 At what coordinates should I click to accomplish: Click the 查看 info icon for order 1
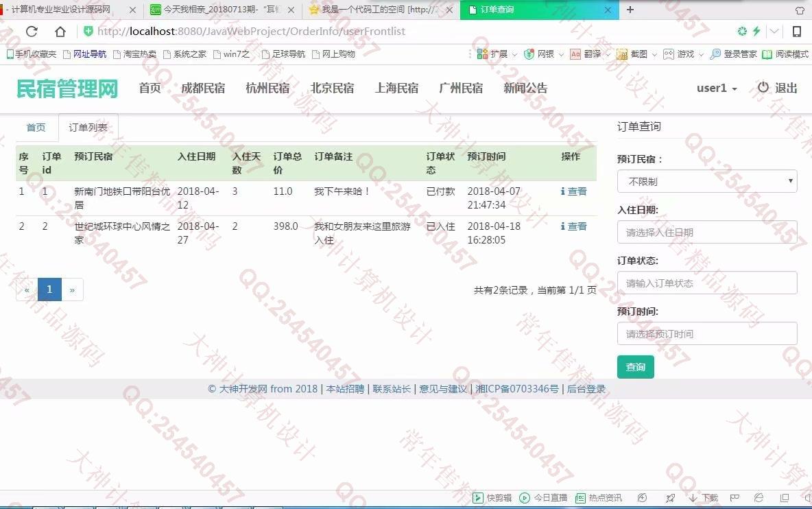click(563, 191)
